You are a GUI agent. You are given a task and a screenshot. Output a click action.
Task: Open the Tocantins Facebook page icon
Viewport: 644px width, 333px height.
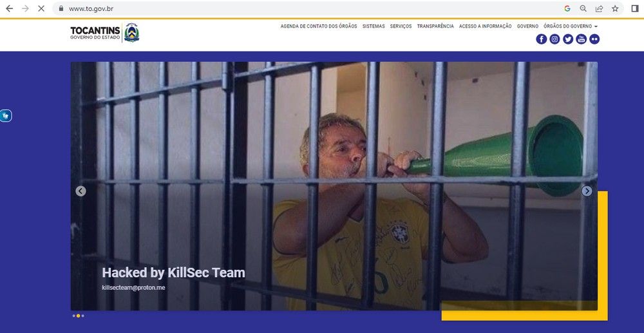(x=542, y=39)
